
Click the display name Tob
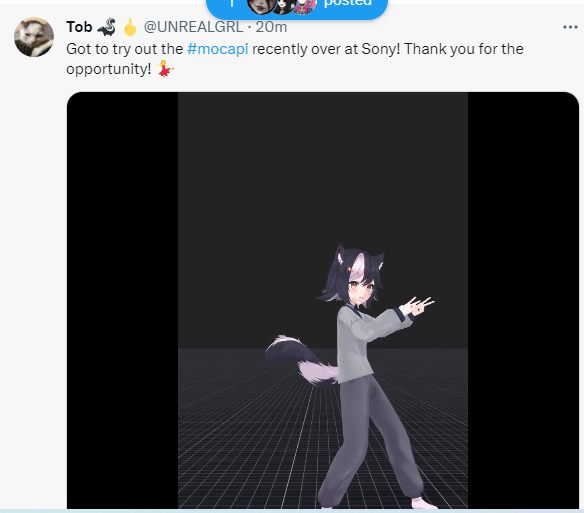pyautogui.click(x=79, y=27)
